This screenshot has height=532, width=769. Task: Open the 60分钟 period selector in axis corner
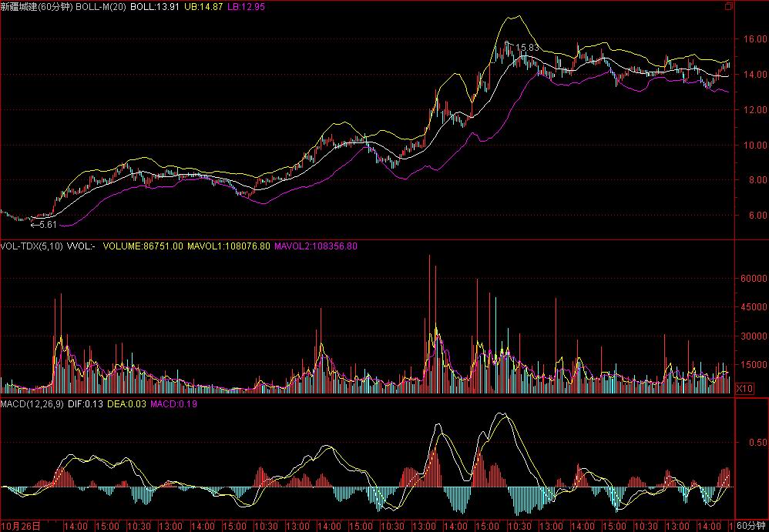pos(752,526)
